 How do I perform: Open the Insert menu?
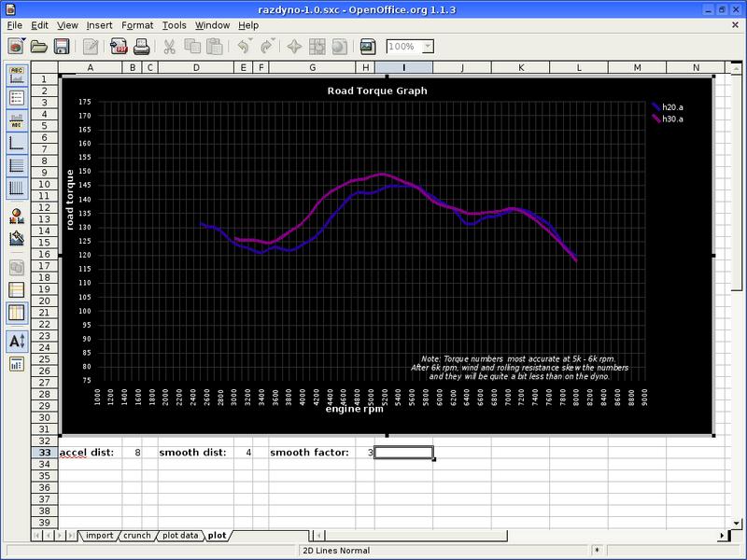pos(99,25)
